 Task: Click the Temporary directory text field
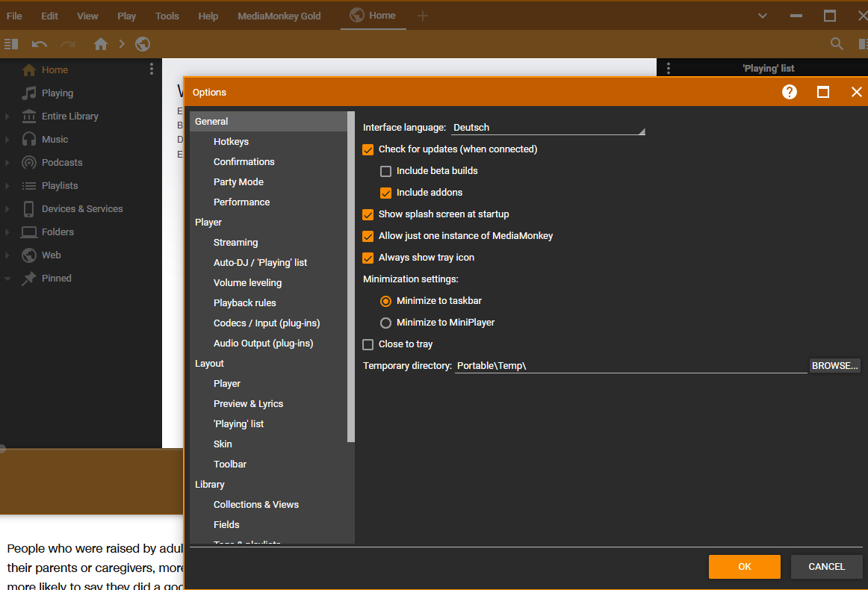(630, 366)
